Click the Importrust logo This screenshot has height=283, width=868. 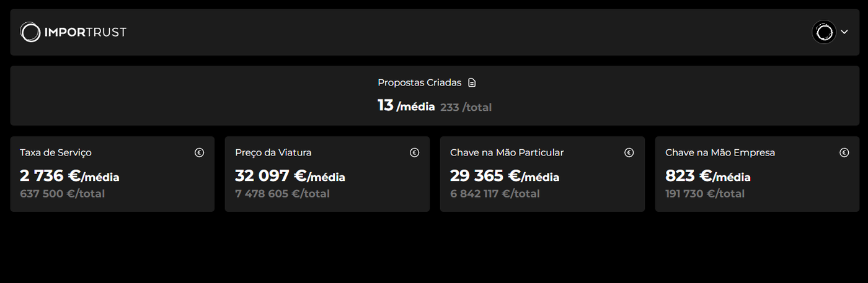pyautogui.click(x=73, y=32)
